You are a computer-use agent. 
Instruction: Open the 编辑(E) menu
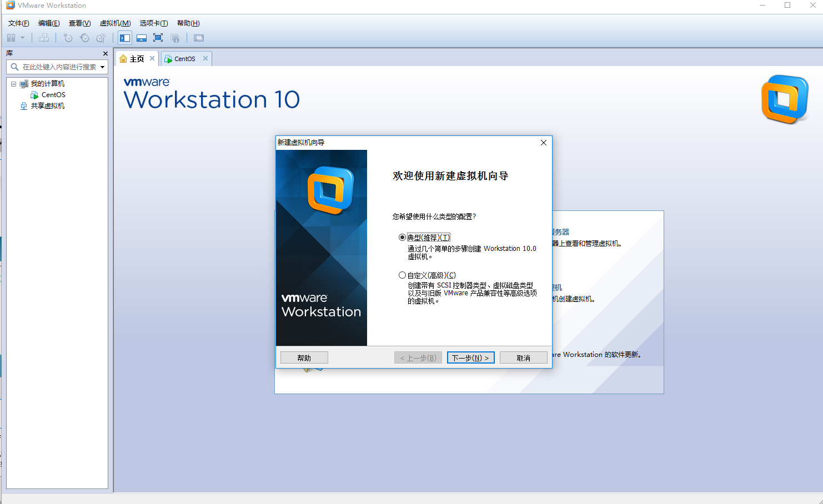pyautogui.click(x=49, y=23)
